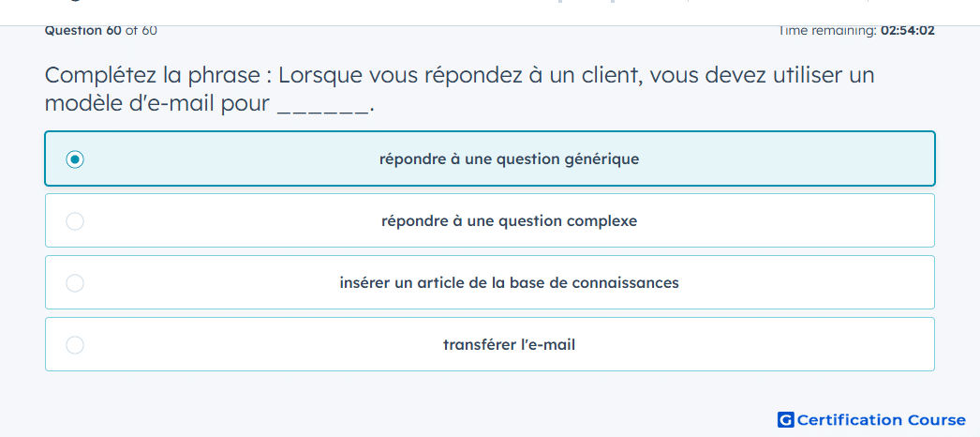Click the "insérer un article de la base de connaissances" label
The height and width of the screenshot is (437, 980).
510,283
